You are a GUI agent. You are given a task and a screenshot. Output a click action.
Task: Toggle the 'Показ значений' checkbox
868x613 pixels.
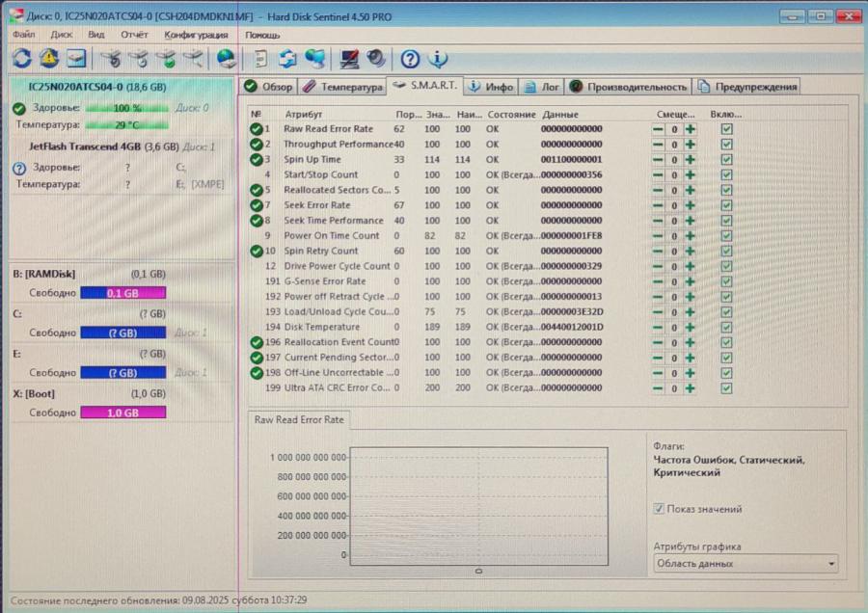660,509
